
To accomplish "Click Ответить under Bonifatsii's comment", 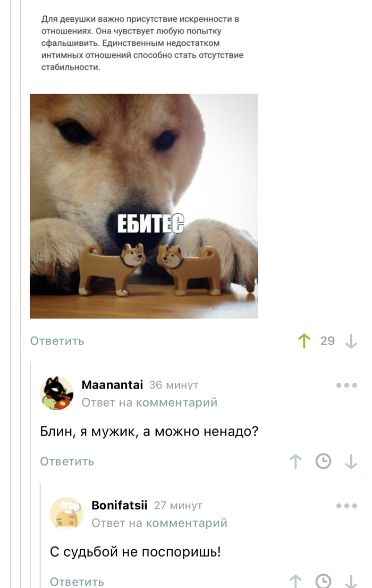I will coord(77,582).
